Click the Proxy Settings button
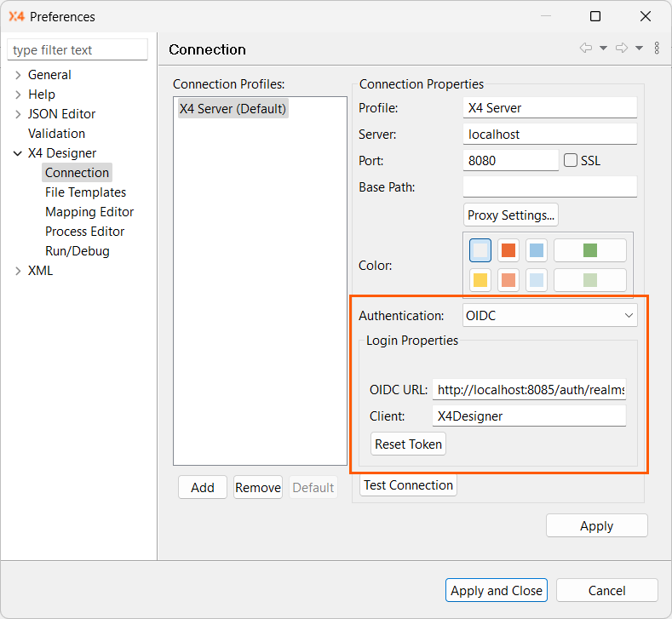The width and height of the screenshot is (672, 619). pos(511,215)
